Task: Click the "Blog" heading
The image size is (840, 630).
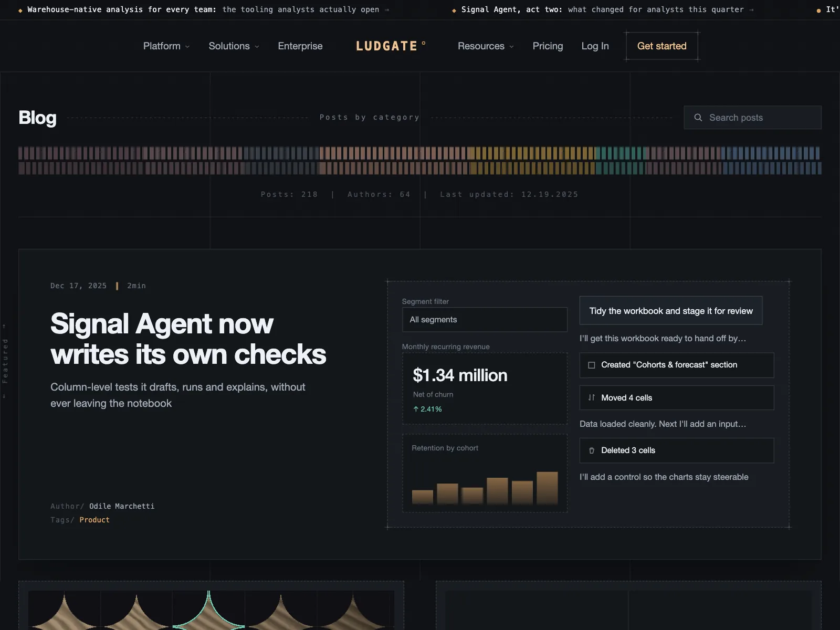Action: click(37, 118)
